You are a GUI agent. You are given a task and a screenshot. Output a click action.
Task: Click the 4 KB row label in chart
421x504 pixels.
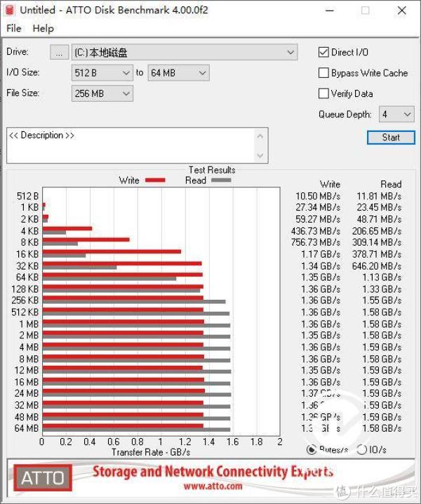coord(29,231)
